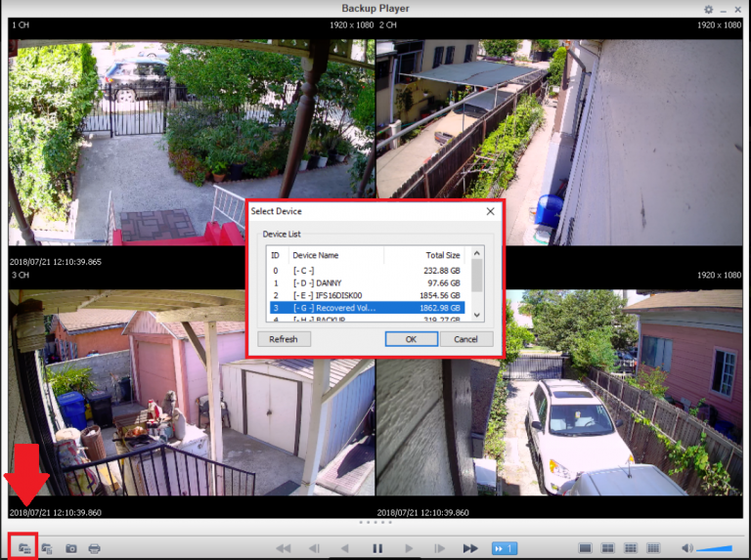751x560 pixels.
Task: Click the Device Name column header
Action: (x=335, y=255)
